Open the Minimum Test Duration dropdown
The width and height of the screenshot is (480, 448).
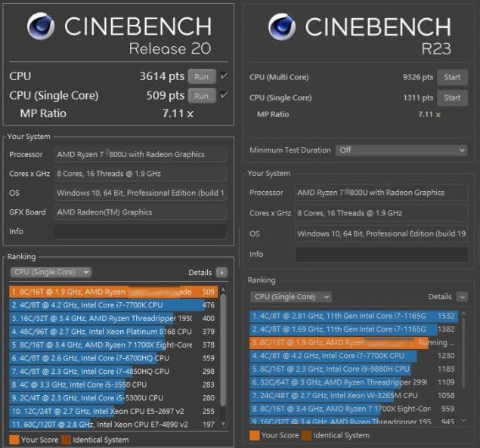pos(401,150)
